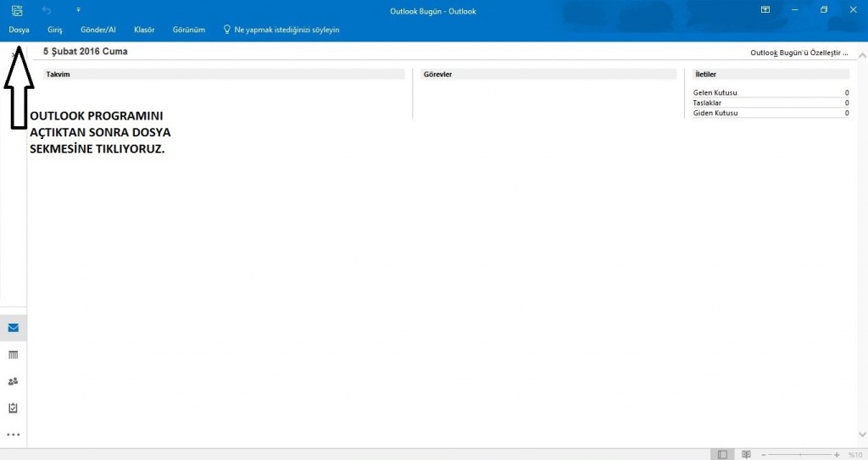Open the Mail view in the navigation bar
The image size is (868, 460).
coord(13,328)
